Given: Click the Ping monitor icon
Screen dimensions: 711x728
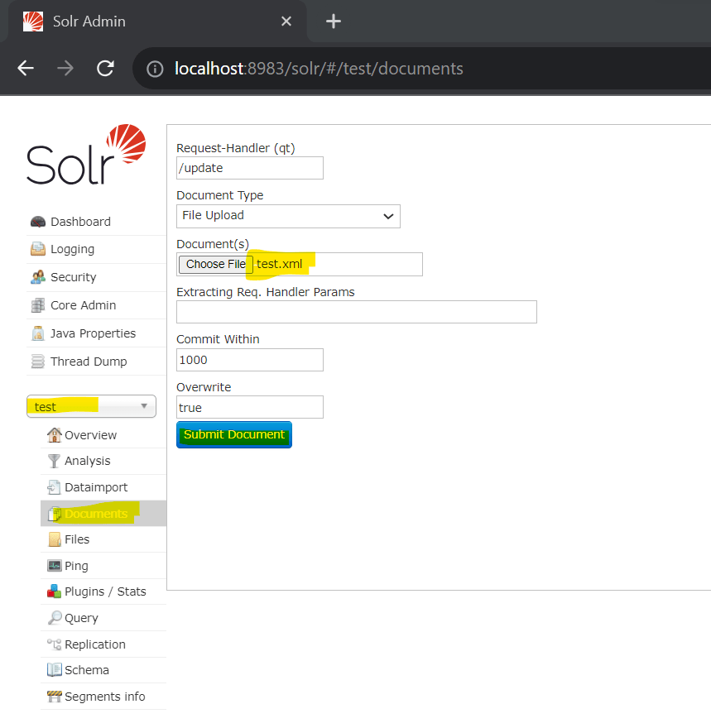Looking at the screenshot, I should tap(55, 566).
